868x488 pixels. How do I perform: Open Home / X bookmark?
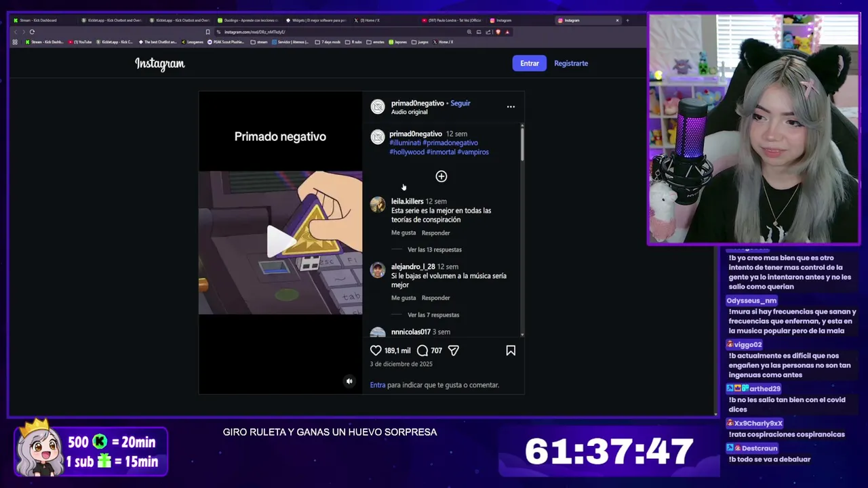coord(443,42)
